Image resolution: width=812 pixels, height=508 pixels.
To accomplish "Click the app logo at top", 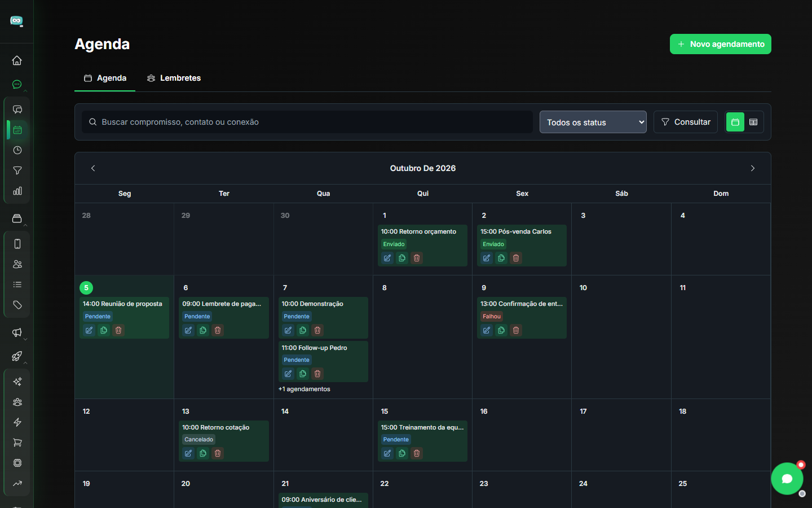I will 17,21.
